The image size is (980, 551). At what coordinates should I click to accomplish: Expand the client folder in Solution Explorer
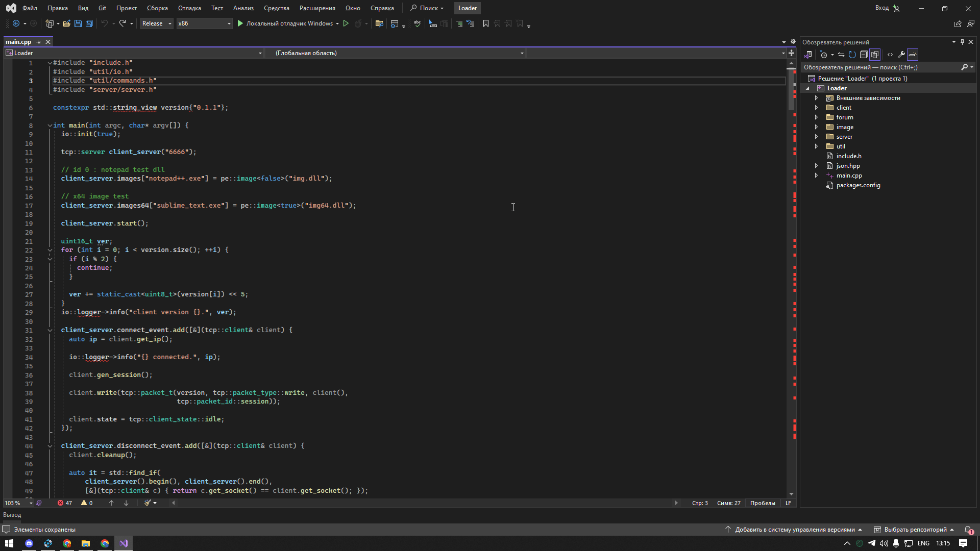(x=817, y=108)
